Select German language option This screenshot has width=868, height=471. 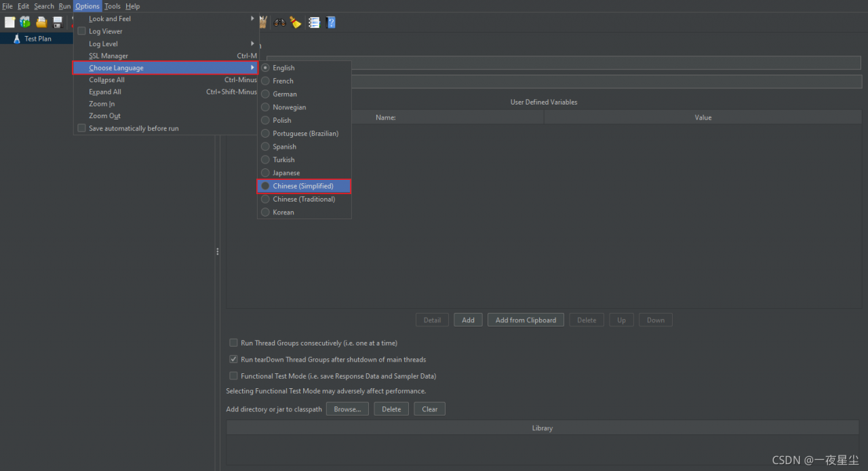(304, 94)
